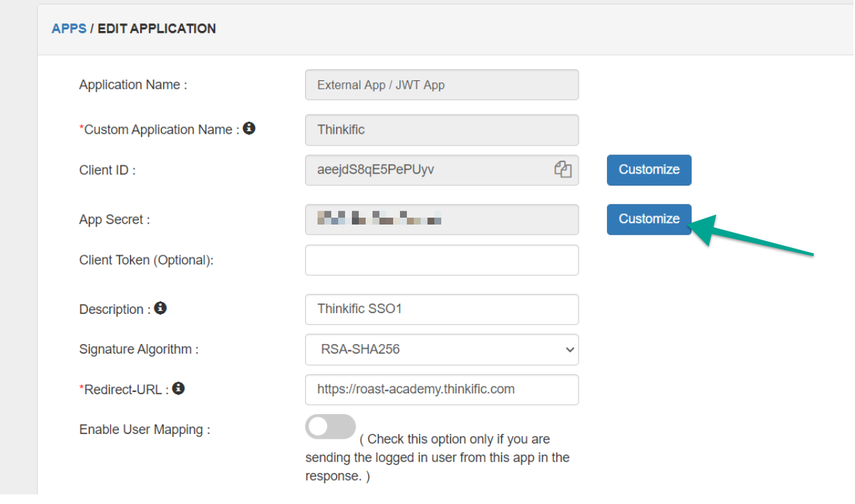
Task: Select the Client ID value field
Action: (x=442, y=170)
